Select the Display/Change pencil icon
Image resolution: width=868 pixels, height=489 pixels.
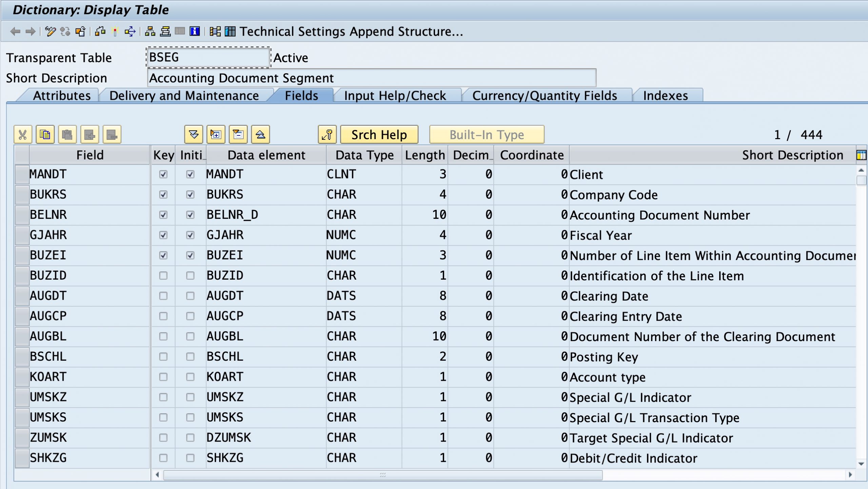pos(50,32)
